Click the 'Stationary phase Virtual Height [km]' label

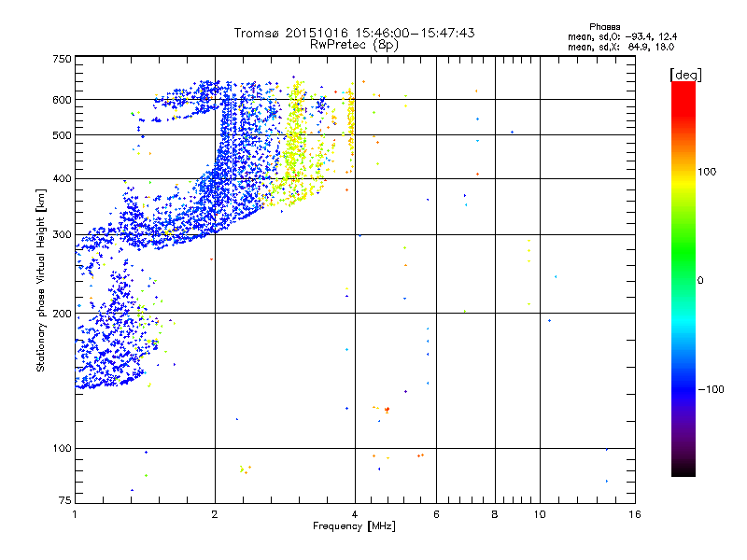(40, 280)
